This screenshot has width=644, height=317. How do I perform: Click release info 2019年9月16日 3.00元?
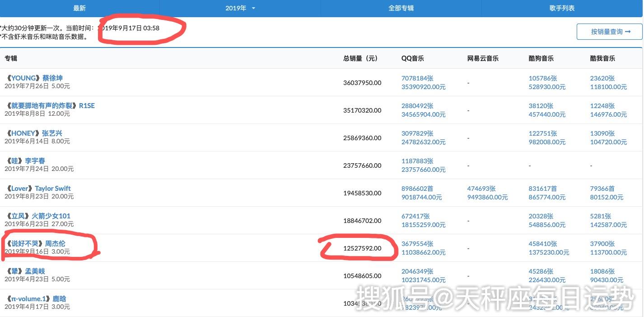pos(37,251)
